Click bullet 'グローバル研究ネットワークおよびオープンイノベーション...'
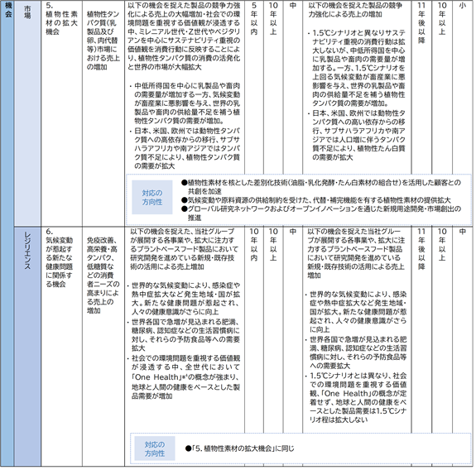The height and width of the screenshot is (470, 476). click(321, 213)
